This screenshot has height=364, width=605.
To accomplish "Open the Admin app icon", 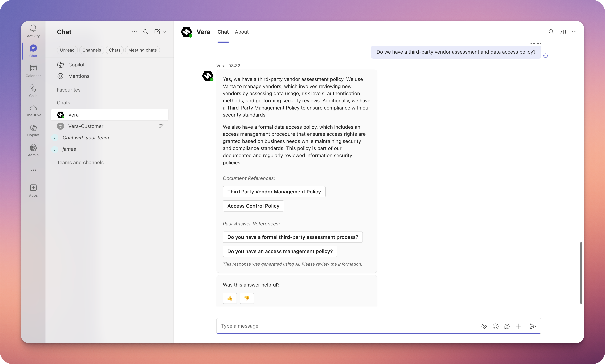I will pyautogui.click(x=33, y=148).
